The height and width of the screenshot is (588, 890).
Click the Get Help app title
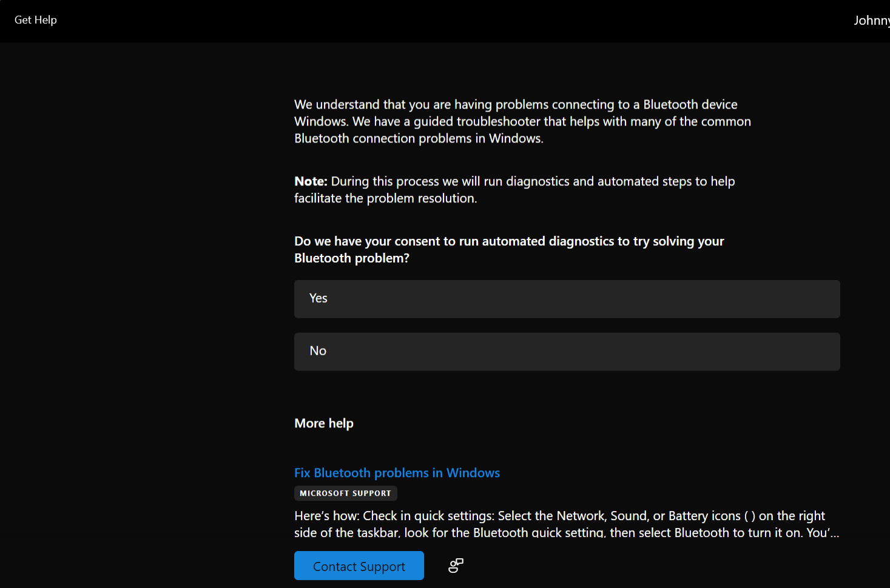point(35,19)
